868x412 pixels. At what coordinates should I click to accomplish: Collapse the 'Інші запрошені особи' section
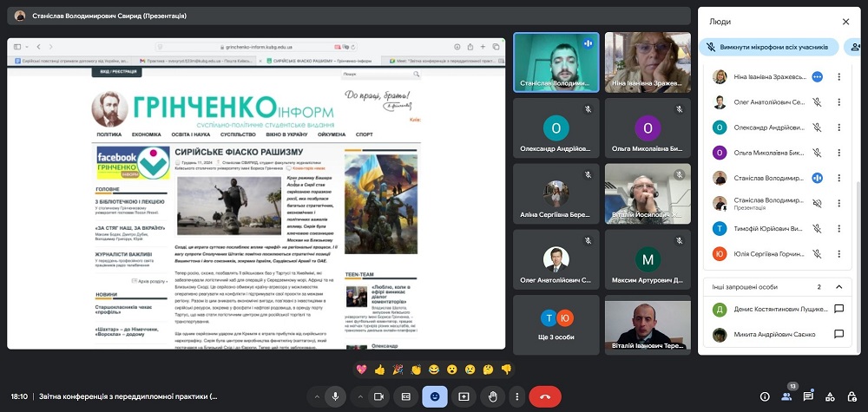(x=838, y=286)
